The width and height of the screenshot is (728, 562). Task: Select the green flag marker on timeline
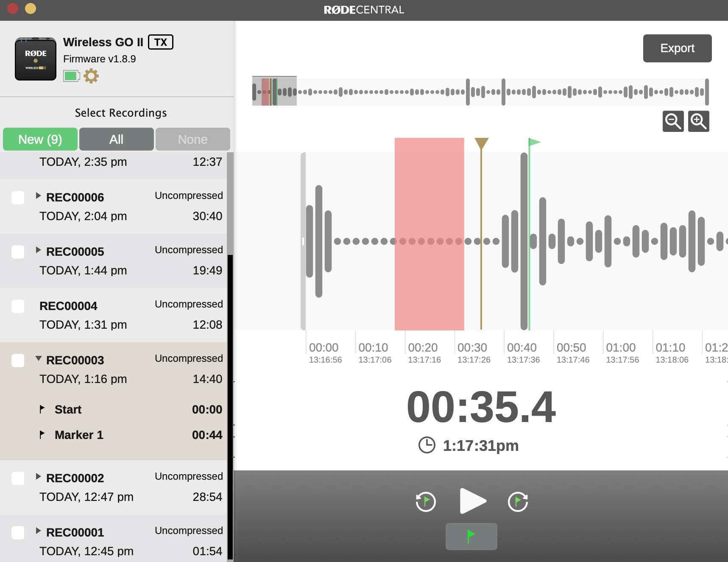tap(534, 143)
